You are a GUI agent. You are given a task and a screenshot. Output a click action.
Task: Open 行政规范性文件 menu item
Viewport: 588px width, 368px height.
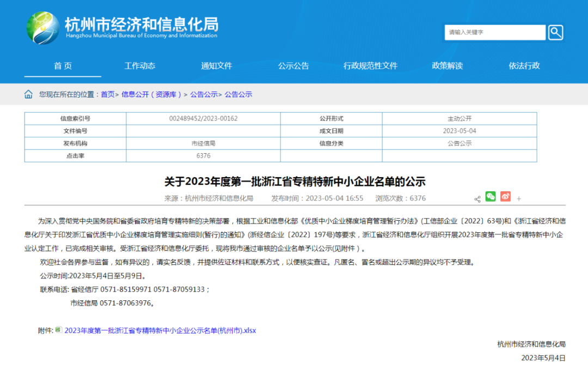(370, 66)
